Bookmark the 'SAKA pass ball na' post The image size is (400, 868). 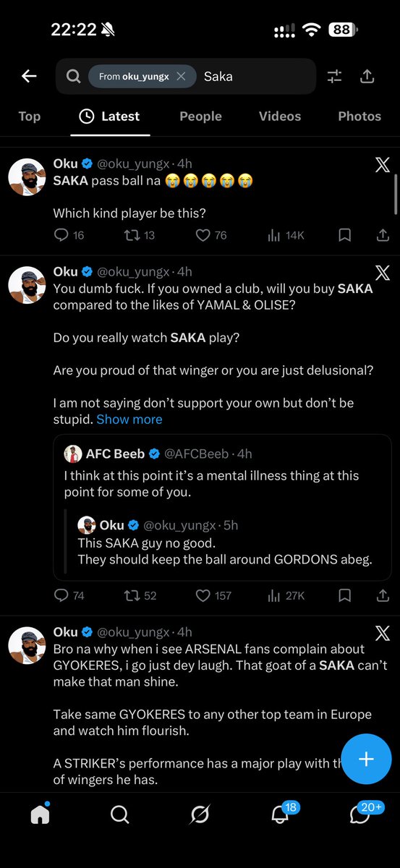[x=345, y=235]
